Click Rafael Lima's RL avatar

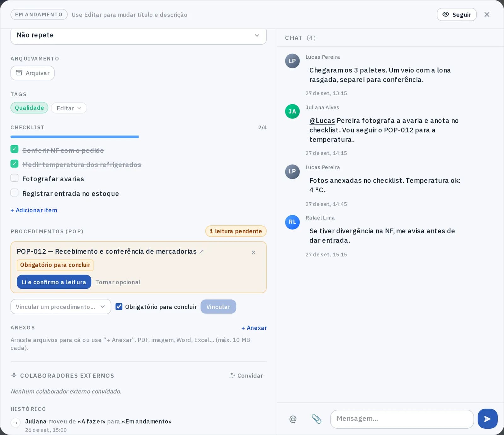pos(292,222)
